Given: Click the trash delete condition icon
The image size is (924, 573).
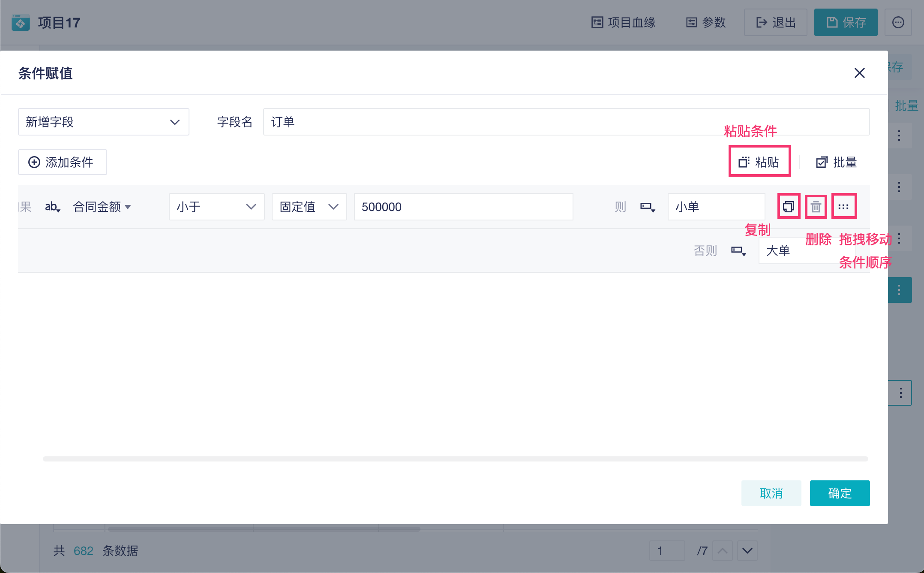Looking at the screenshot, I should click(x=816, y=207).
